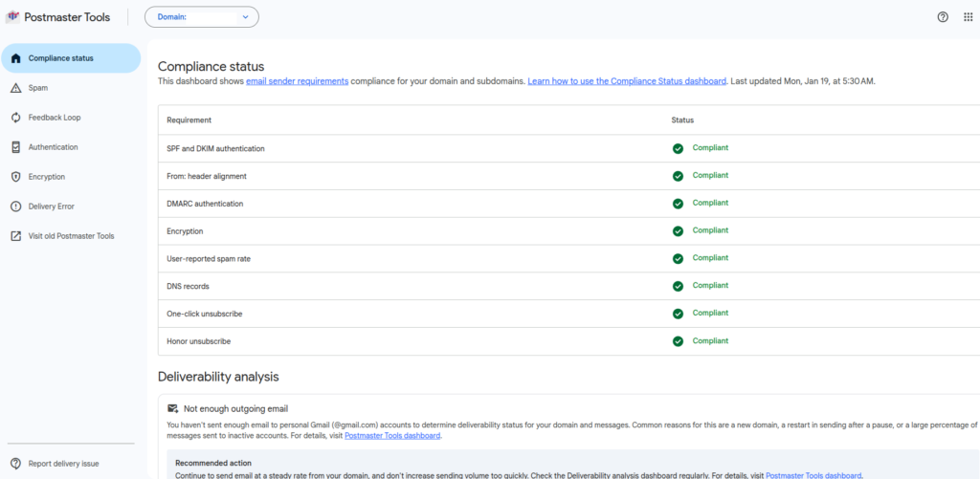Click the green check for One-click unsubscribe
Image resolution: width=980 pixels, height=479 pixels.
pyautogui.click(x=678, y=314)
